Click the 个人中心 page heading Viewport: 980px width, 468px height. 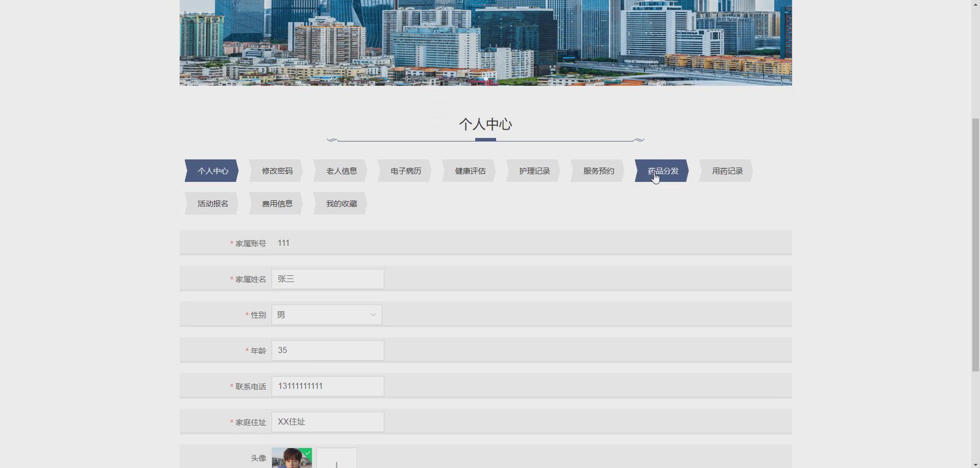pos(485,124)
